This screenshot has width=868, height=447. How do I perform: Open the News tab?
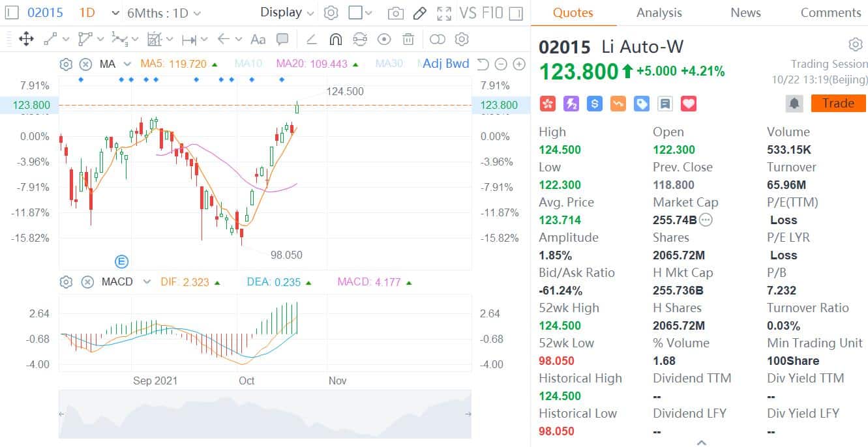tap(745, 12)
